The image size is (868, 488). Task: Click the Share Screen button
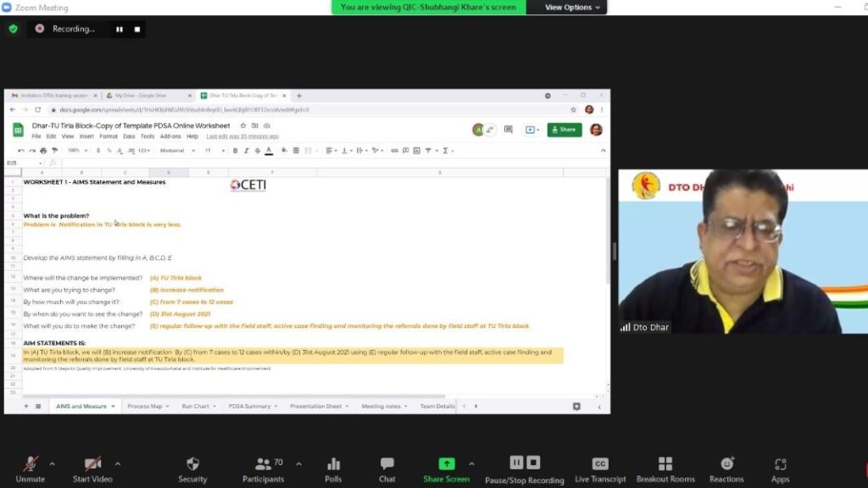pyautogui.click(x=446, y=469)
